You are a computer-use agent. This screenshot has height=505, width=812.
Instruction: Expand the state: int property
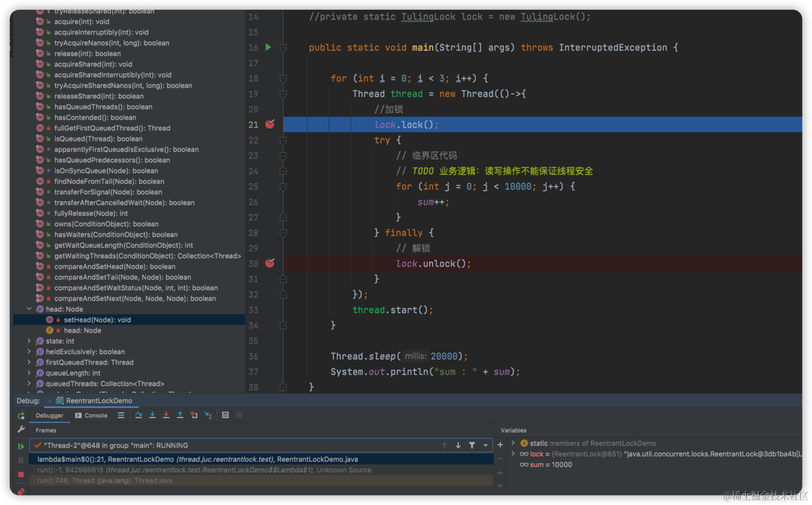29,341
